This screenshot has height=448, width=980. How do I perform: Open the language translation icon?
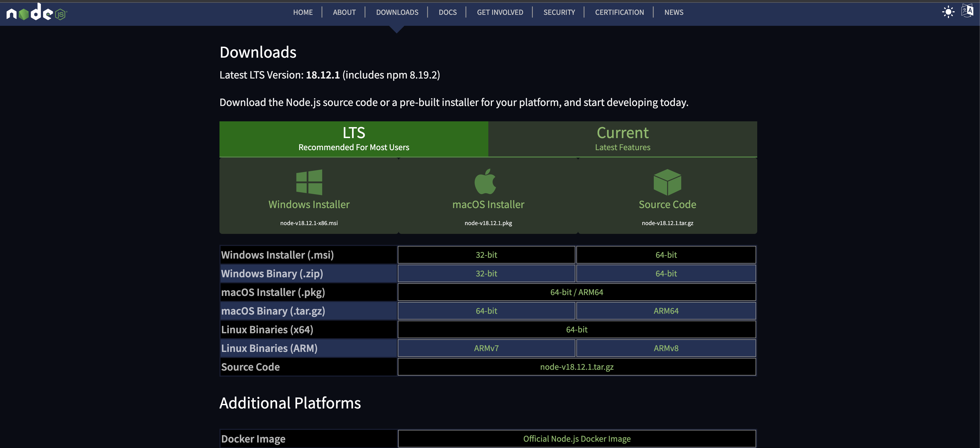pos(967,11)
